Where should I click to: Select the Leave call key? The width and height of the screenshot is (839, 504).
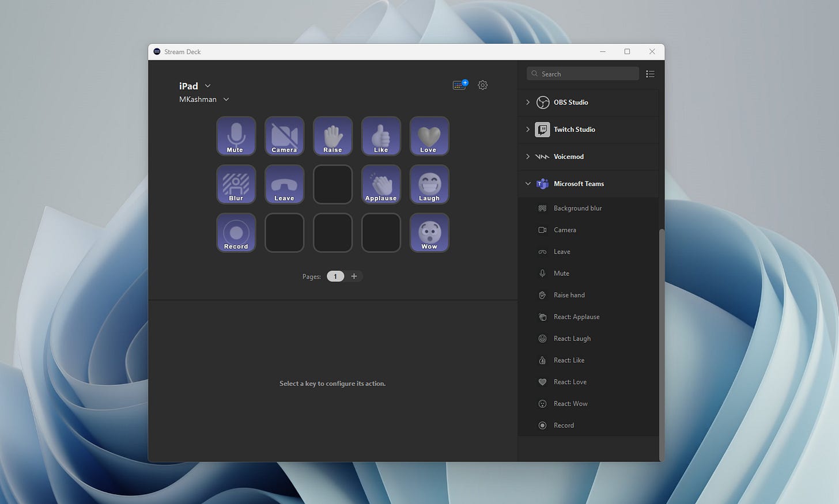284,184
